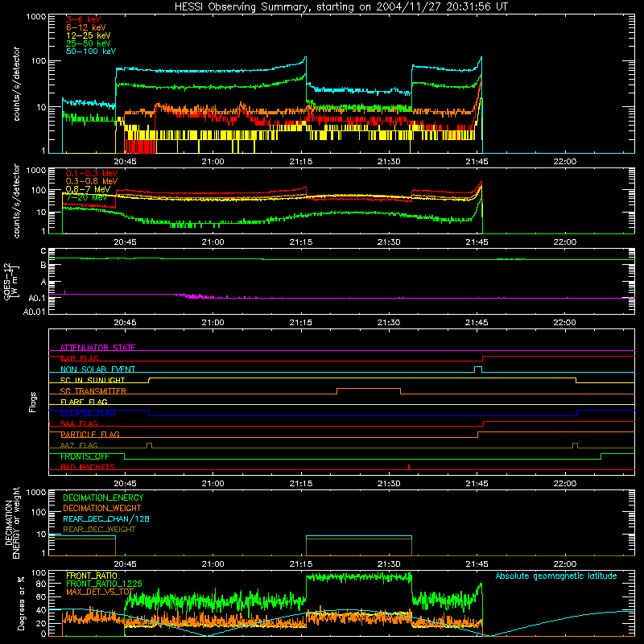Click the FRONT_RATIO_1225 legend label

[104, 584]
